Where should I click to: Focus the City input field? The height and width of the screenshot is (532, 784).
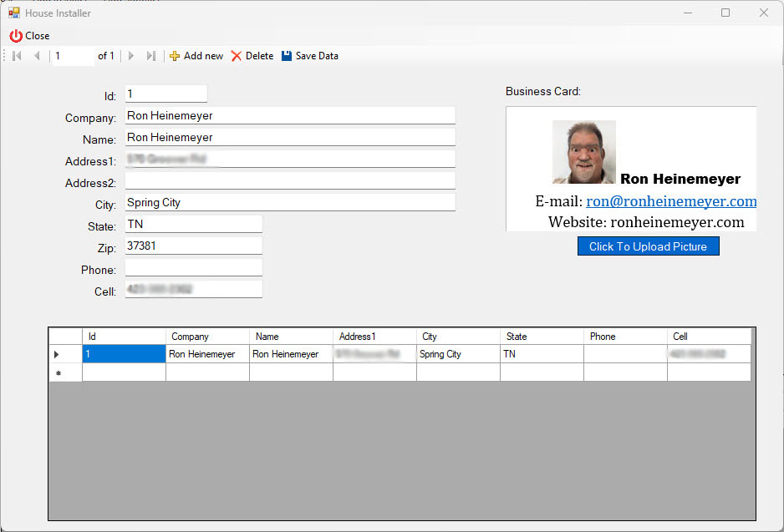point(289,202)
